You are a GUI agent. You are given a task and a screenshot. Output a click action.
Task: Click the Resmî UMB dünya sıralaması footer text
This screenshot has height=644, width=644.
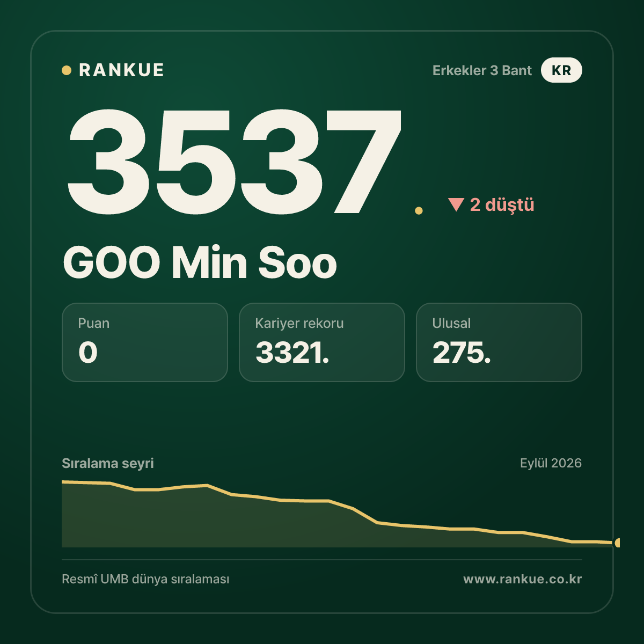[145, 579]
